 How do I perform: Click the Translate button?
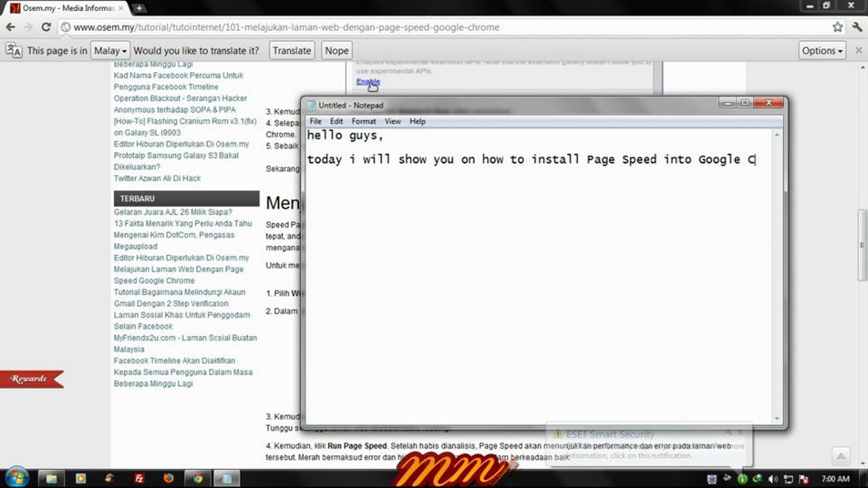pyautogui.click(x=292, y=51)
